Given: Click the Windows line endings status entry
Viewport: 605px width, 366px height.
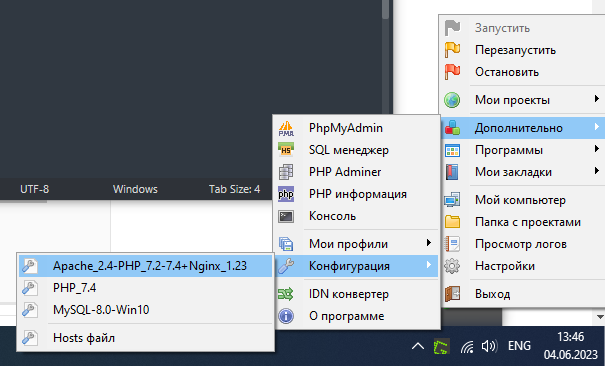Looking at the screenshot, I should pyautogui.click(x=135, y=189).
